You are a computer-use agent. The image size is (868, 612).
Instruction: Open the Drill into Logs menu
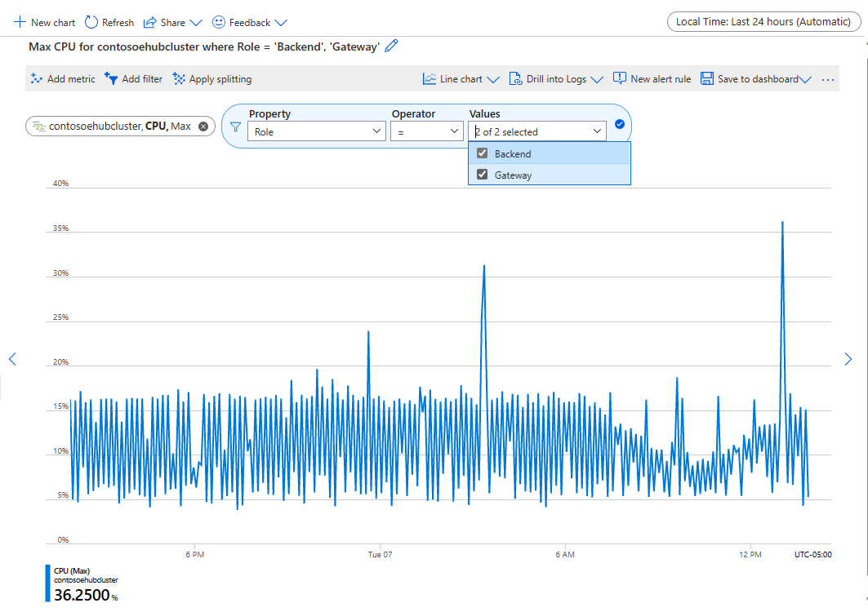coord(555,79)
